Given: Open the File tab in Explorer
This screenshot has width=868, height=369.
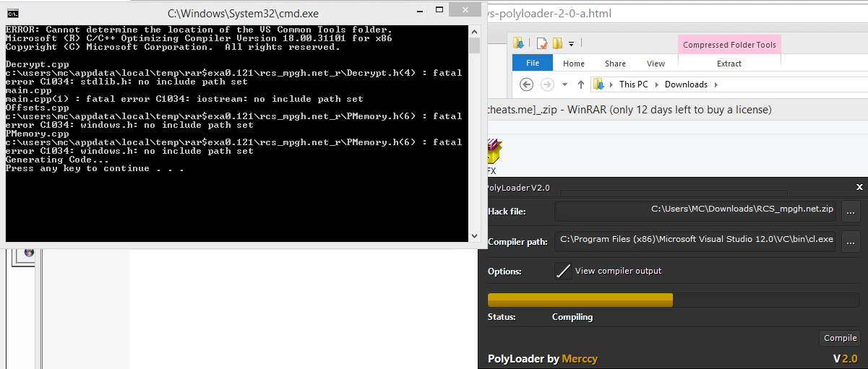Looking at the screenshot, I should click(533, 63).
